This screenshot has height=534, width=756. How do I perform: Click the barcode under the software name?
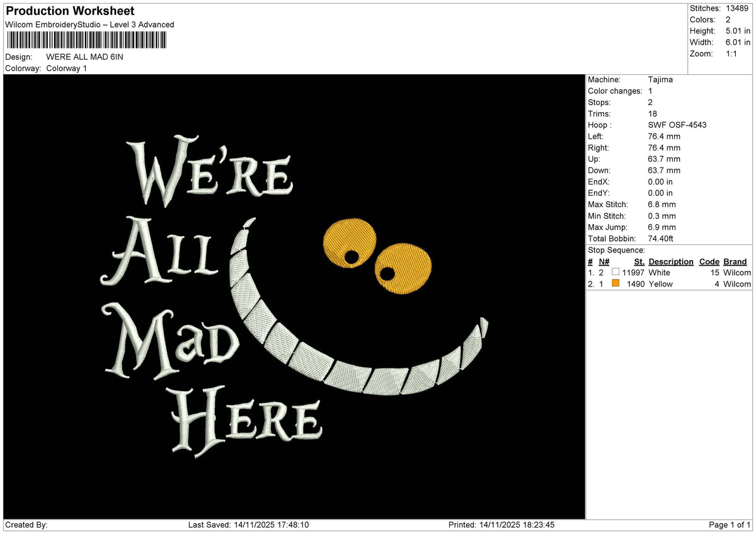[x=87, y=40]
